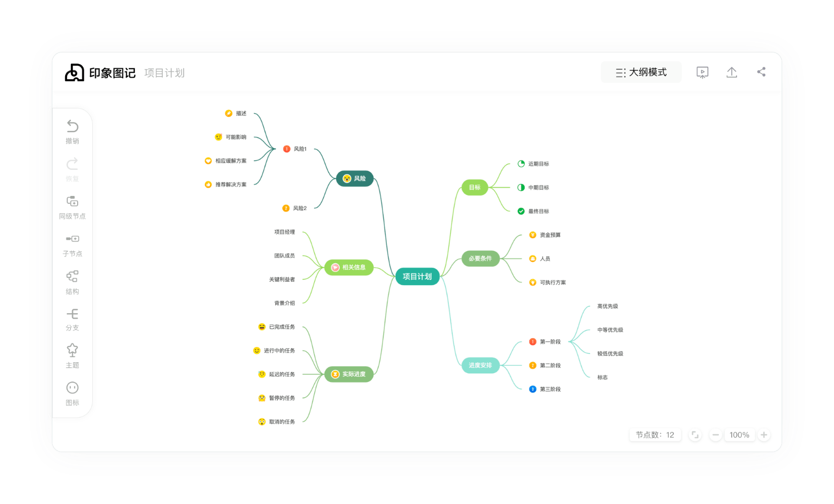834x504 pixels.
Task: Click the 描述 node
Action: pos(236,114)
